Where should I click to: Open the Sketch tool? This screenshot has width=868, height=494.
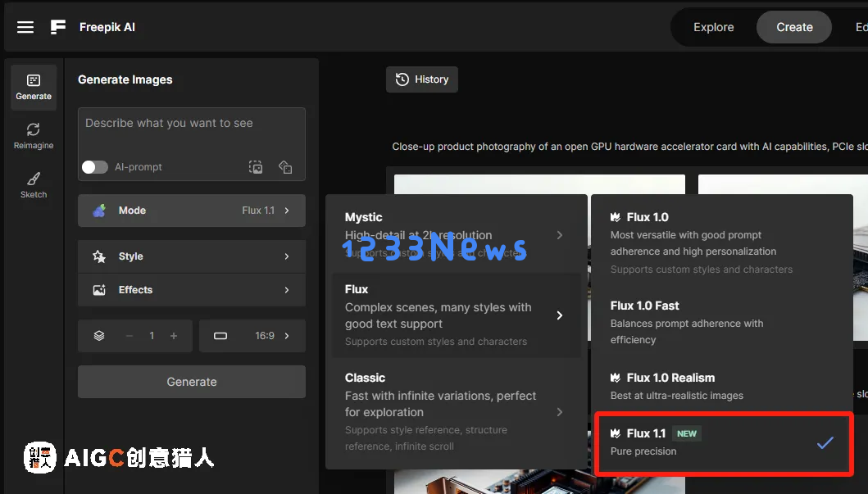34,185
